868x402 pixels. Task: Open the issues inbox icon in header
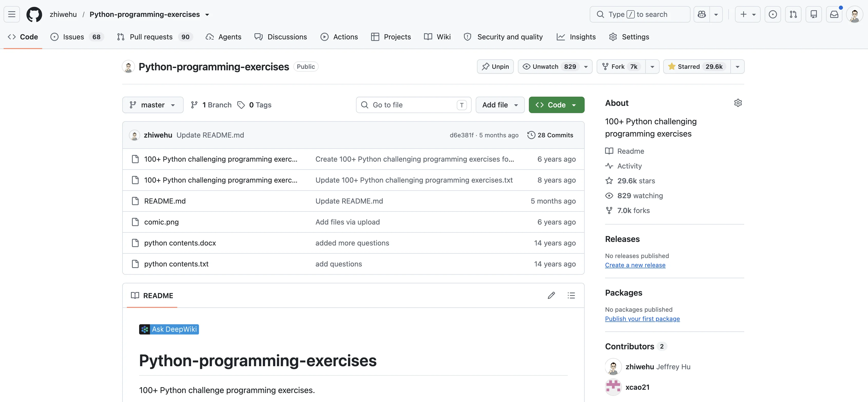pyautogui.click(x=773, y=14)
